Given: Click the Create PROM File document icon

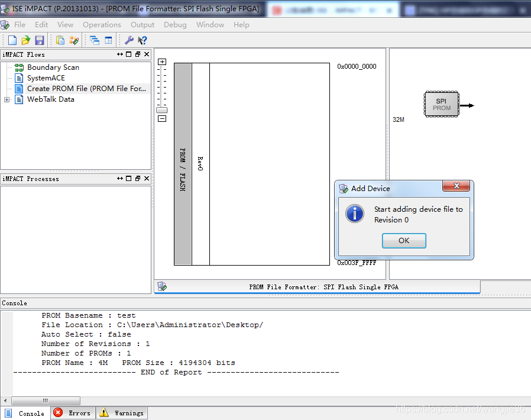Looking at the screenshot, I should tap(20, 89).
